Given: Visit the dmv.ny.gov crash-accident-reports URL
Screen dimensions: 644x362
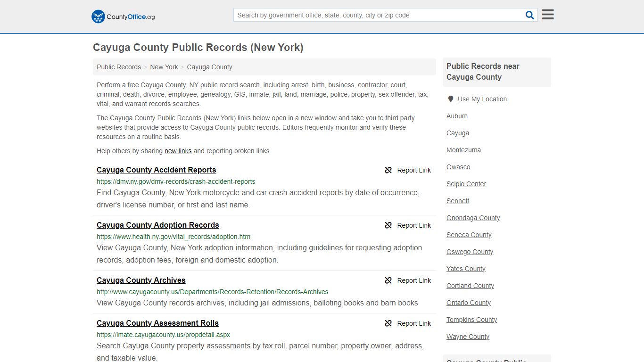Looking at the screenshot, I should [176, 181].
